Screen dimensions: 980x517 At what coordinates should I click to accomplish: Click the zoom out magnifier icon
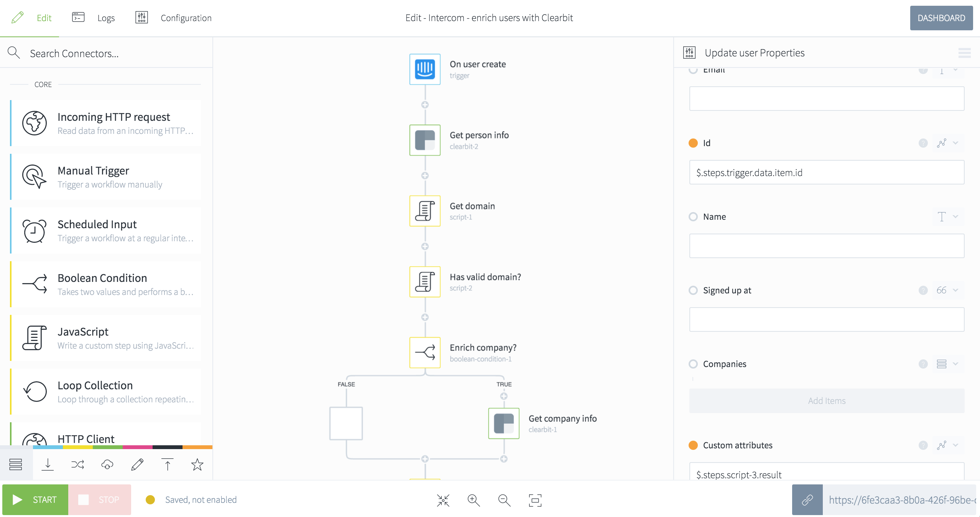click(x=504, y=500)
